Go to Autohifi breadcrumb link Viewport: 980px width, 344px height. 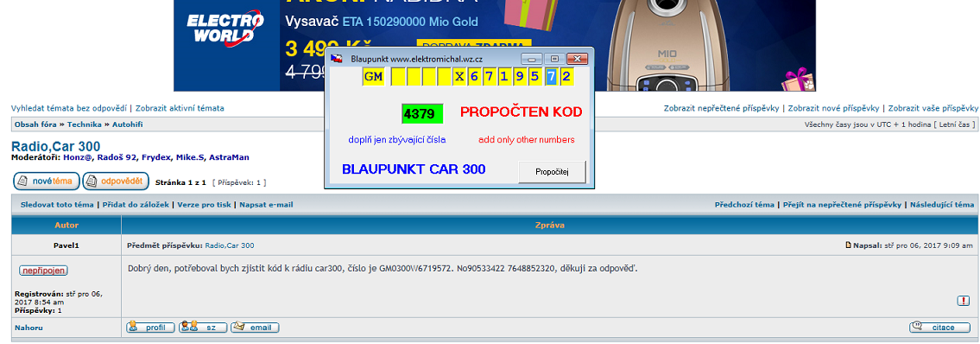[x=128, y=124]
